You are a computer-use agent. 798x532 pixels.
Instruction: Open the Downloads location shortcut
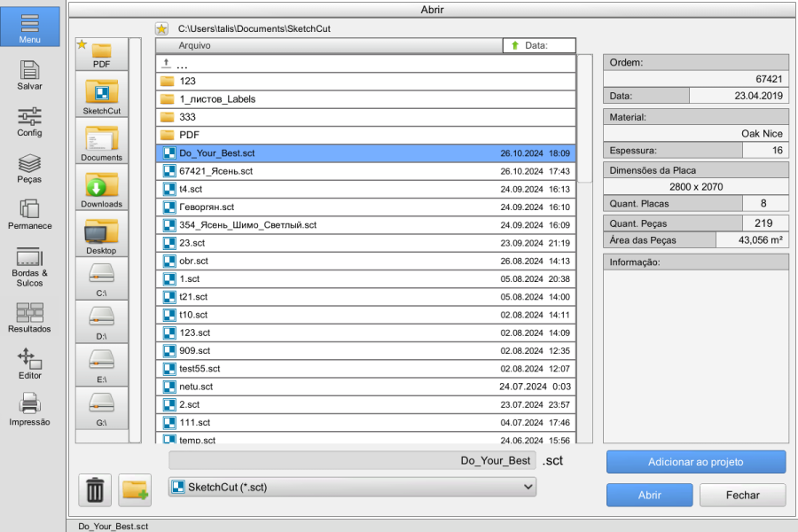tap(102, 188)
